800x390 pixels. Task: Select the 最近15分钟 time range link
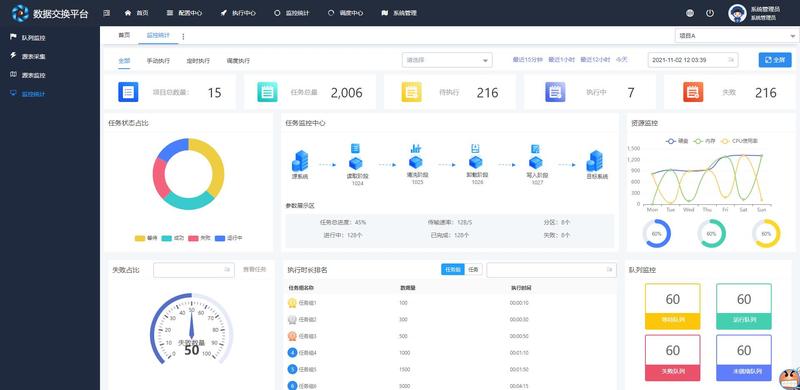(x=528, y=60)
